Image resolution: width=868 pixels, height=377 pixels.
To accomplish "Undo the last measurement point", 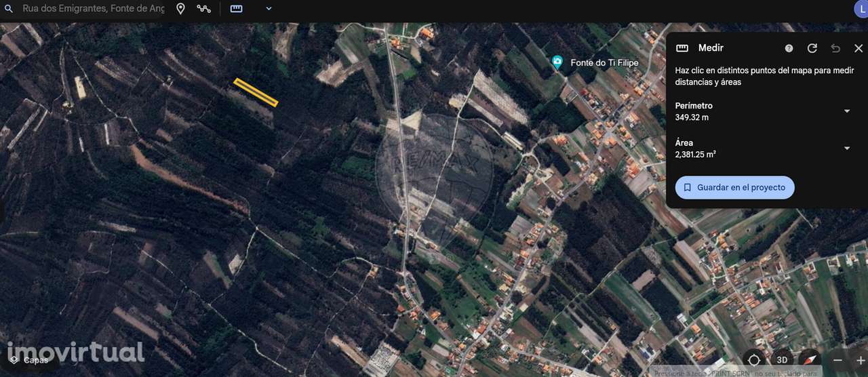I will [835, 48].
